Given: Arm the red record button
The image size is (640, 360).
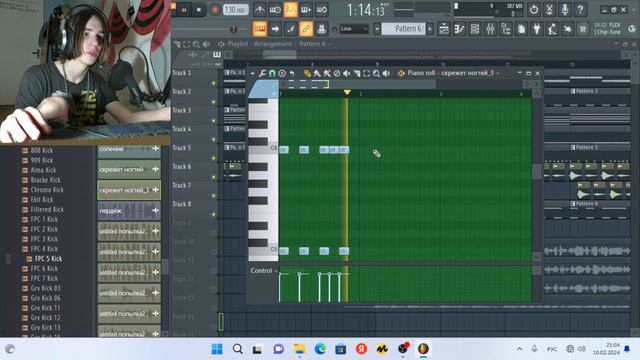Looking at the screenshot, I should coord(215,9).
